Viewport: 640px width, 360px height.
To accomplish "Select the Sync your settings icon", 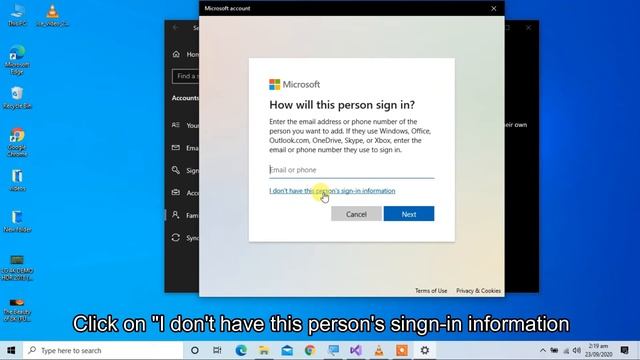I will click(176, 238).
